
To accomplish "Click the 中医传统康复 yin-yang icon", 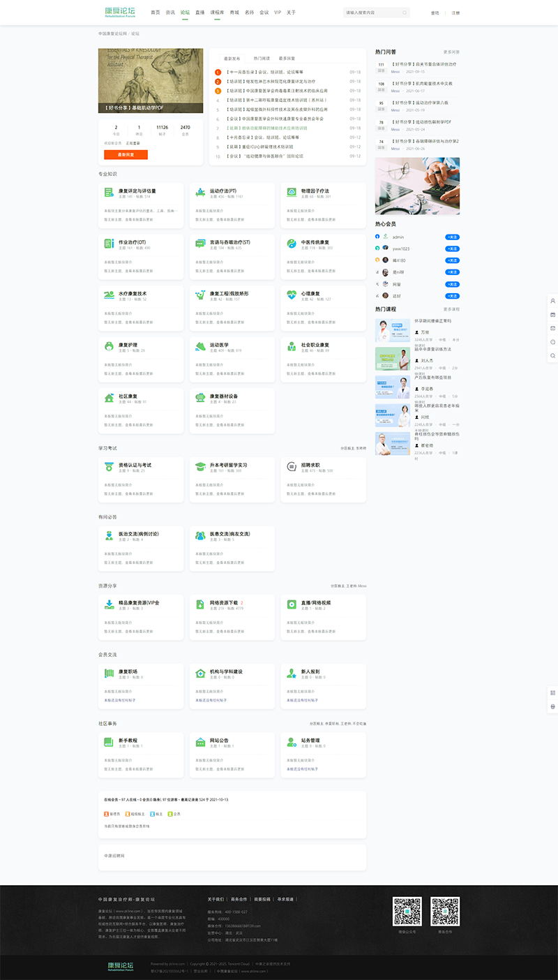I will point(292,243).
